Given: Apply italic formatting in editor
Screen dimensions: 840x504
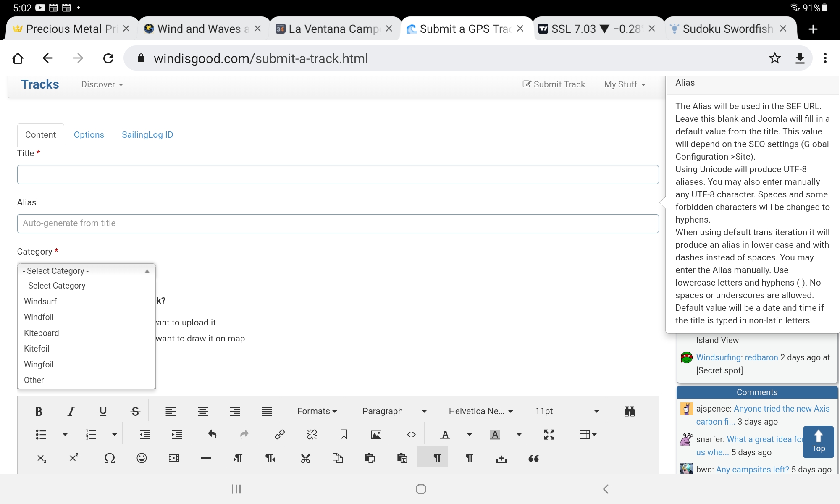Looking at the screenshot, I should 71,411.
